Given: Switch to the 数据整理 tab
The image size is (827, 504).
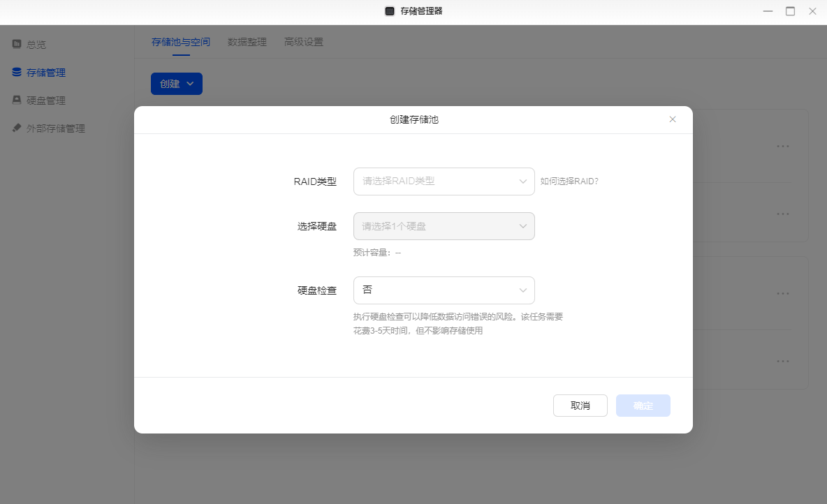Looking at the screenshot, I should click(247, 42).
